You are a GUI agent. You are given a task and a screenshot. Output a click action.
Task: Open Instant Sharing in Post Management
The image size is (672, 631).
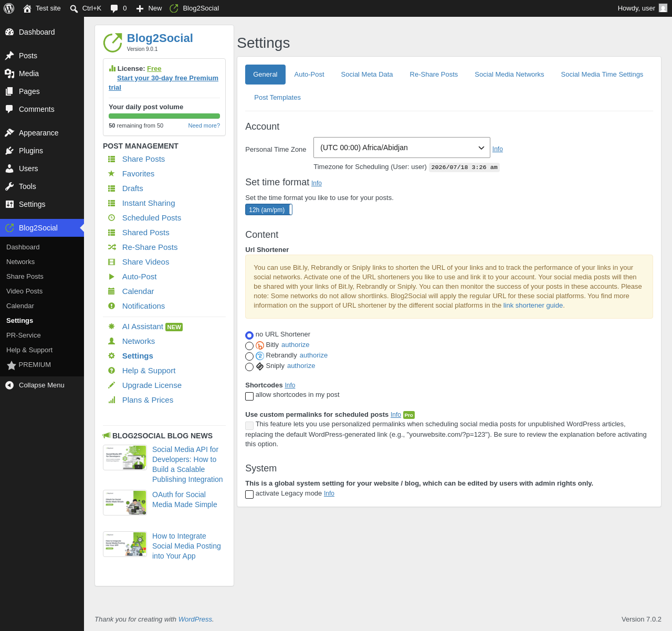click(x=149, y=203)
